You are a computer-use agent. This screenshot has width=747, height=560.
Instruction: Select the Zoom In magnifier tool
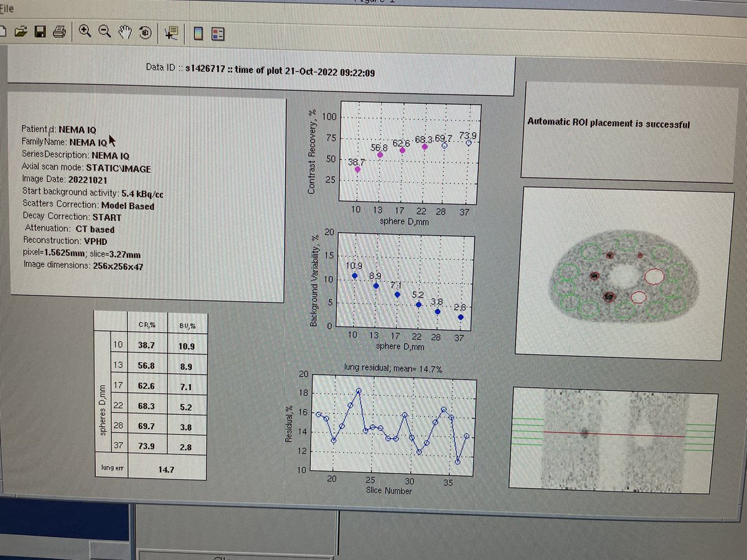tap(85, 32)
